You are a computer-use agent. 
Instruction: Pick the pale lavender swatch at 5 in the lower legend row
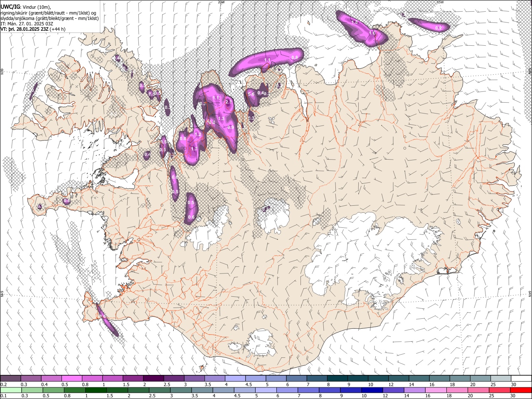266,390
